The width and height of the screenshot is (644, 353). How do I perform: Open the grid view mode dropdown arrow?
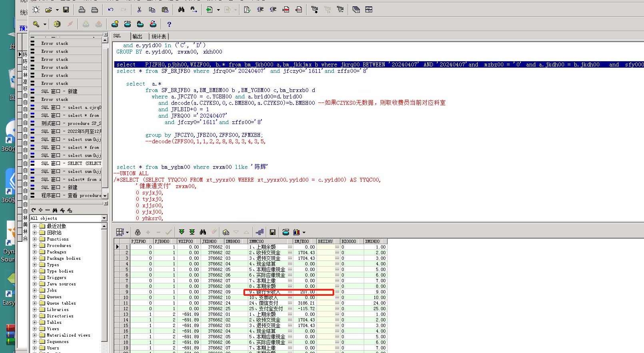[127, 233]
